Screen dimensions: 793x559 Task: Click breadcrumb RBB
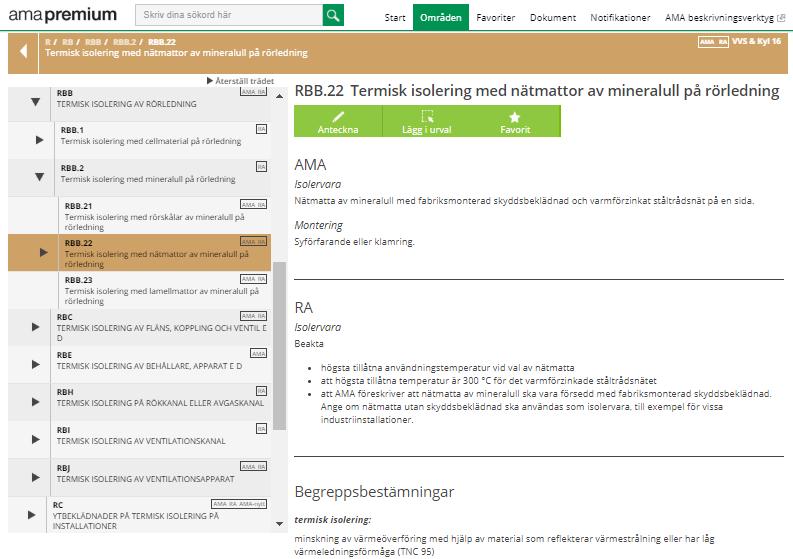93,42
